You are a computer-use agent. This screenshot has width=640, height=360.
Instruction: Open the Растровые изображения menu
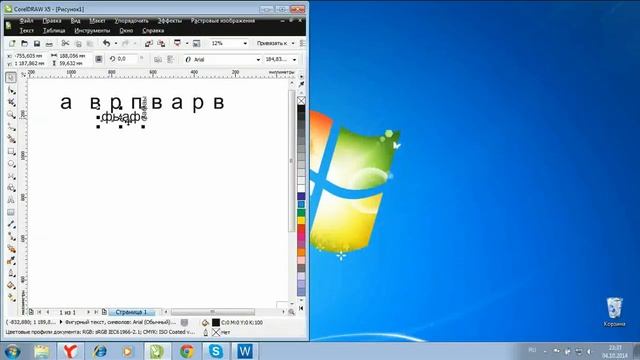(x=223, y=21)
